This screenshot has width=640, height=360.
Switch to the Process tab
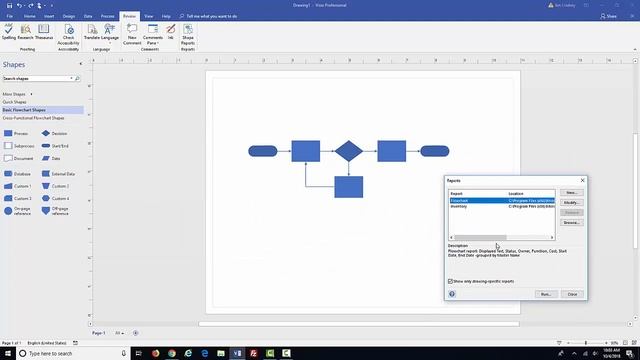click(x=107, y=16)
